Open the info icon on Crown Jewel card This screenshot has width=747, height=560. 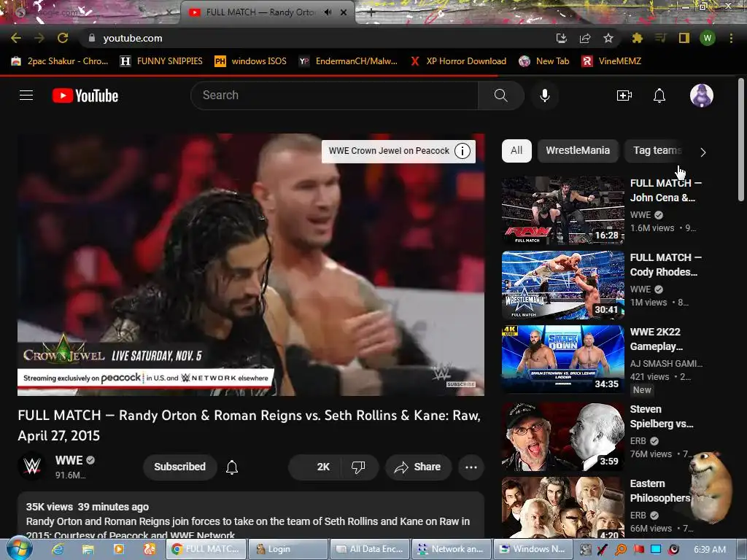pyautogui.click(x=462, y=151)
